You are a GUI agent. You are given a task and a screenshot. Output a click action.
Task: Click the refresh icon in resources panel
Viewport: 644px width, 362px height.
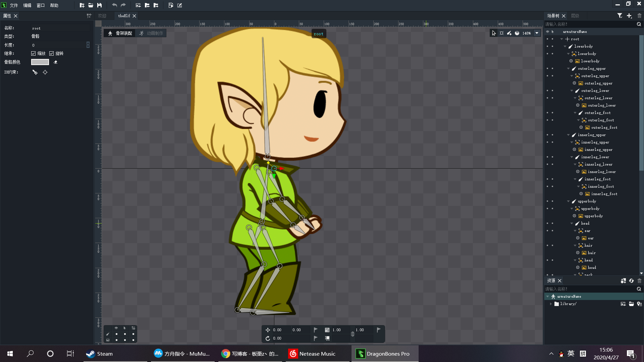[x=631, y=281]
